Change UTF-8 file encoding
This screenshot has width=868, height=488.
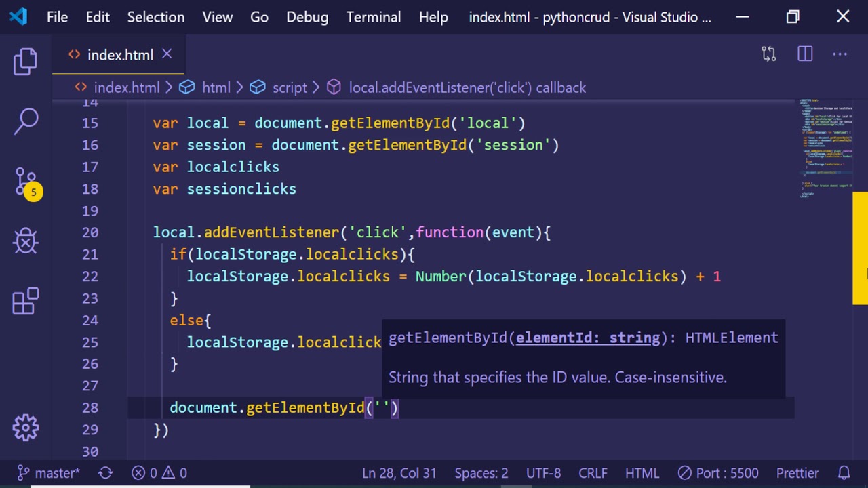click(543, 473)
